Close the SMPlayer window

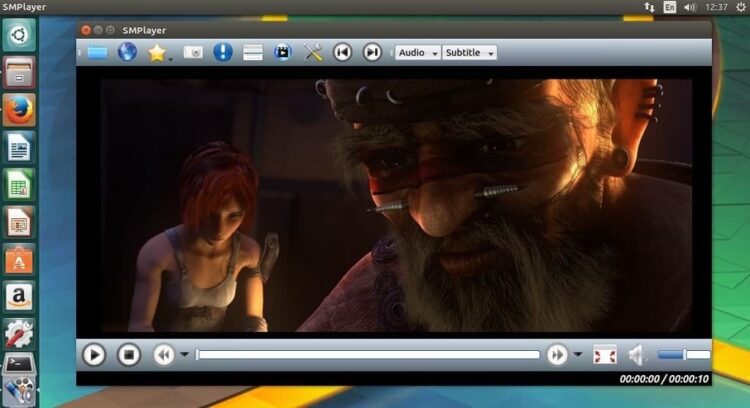point(86,30)
